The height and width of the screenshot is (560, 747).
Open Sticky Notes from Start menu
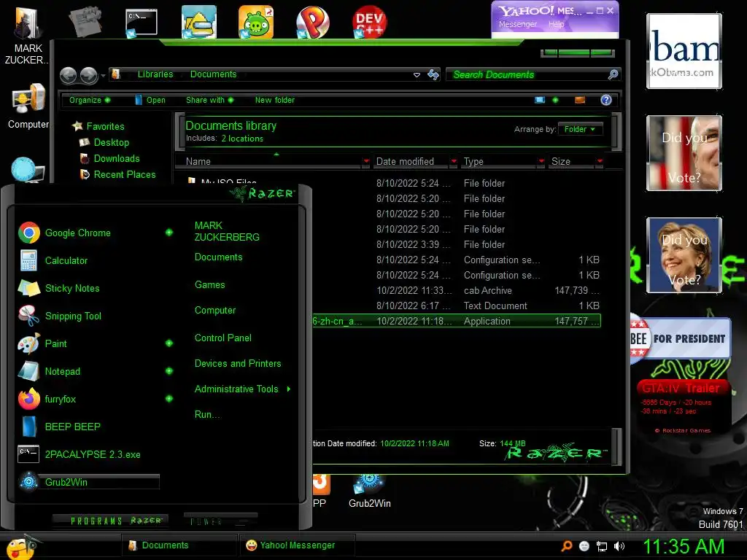[x=58, y=288]
